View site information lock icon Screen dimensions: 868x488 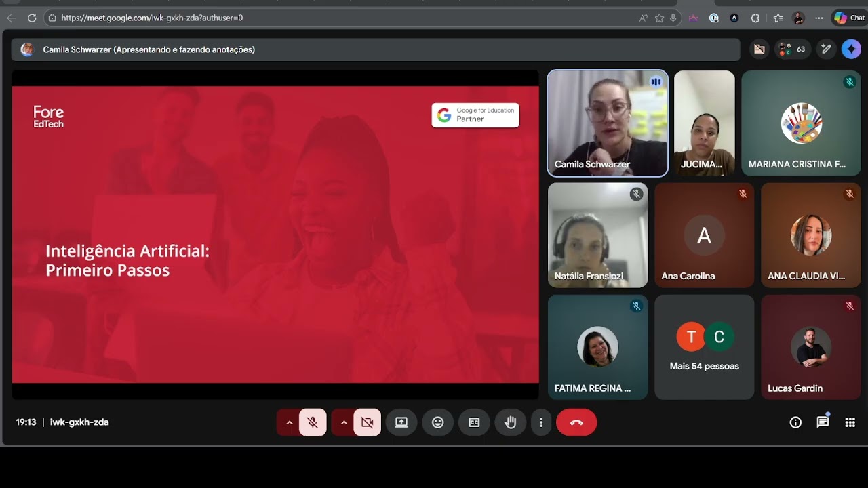click(52, 18)
